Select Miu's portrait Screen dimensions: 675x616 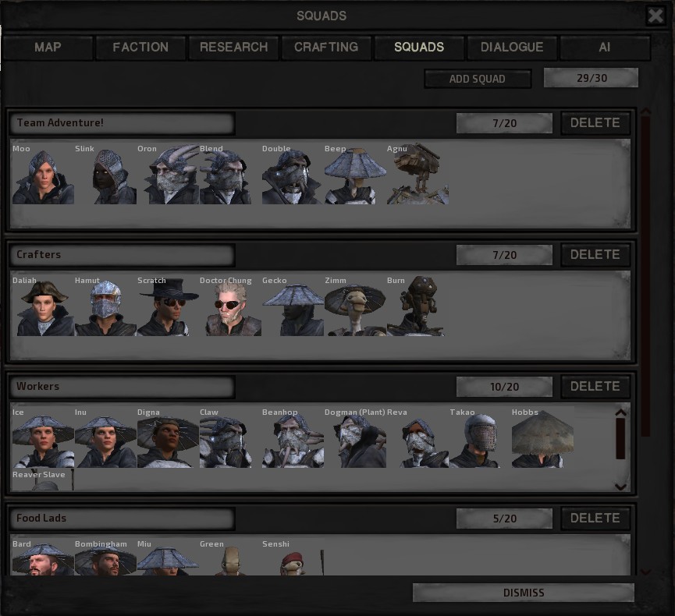tap(168, 558)
